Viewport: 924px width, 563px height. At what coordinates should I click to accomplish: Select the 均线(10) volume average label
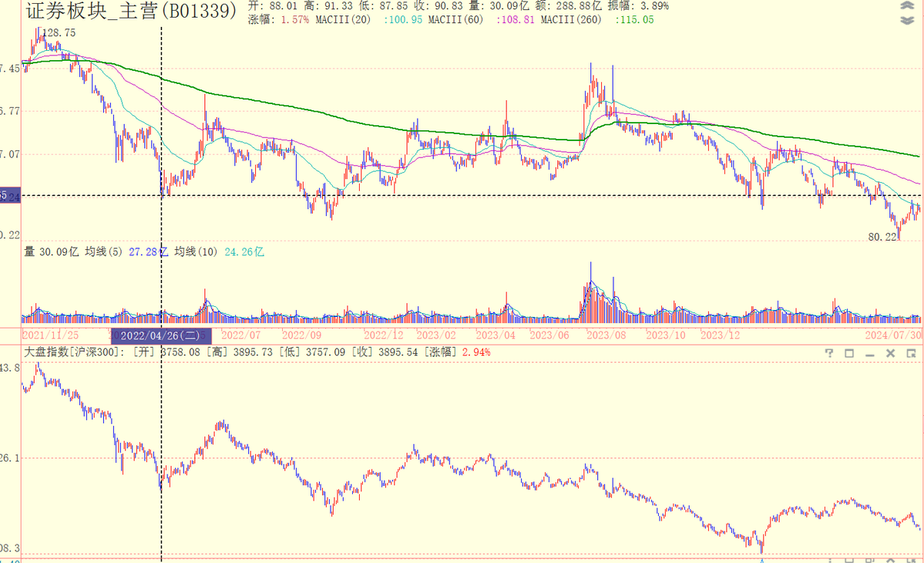196,251
